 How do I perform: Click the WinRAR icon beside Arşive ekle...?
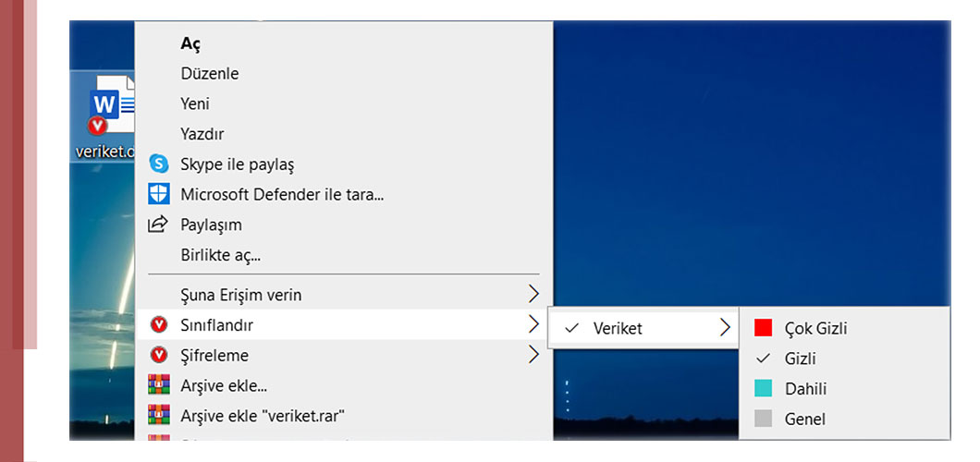tap(159, 384)
